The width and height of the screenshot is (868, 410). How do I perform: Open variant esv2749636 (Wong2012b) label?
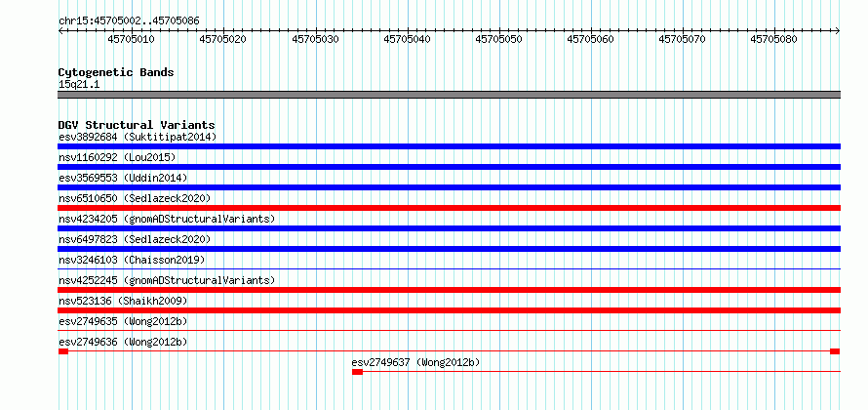pyautogui.click(x=123, y=342)
